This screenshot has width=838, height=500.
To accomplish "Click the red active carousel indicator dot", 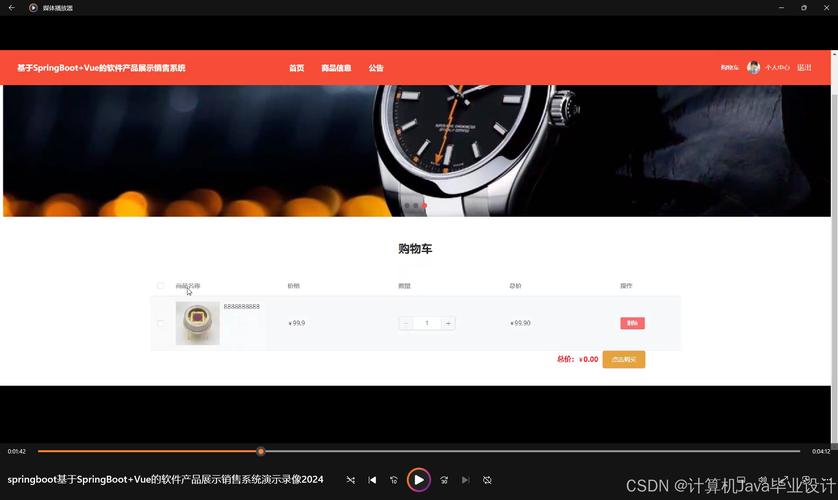I will (424, 205).
